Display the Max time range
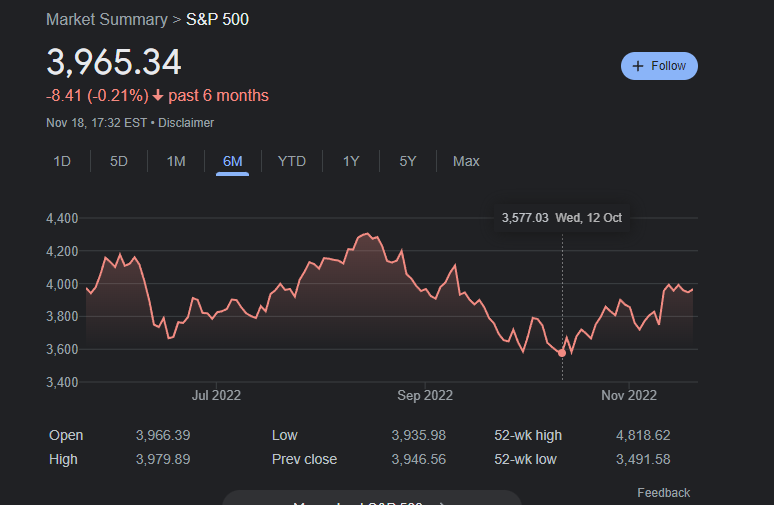The height and width of the screenshot is (505, 774). click(466, 161)
